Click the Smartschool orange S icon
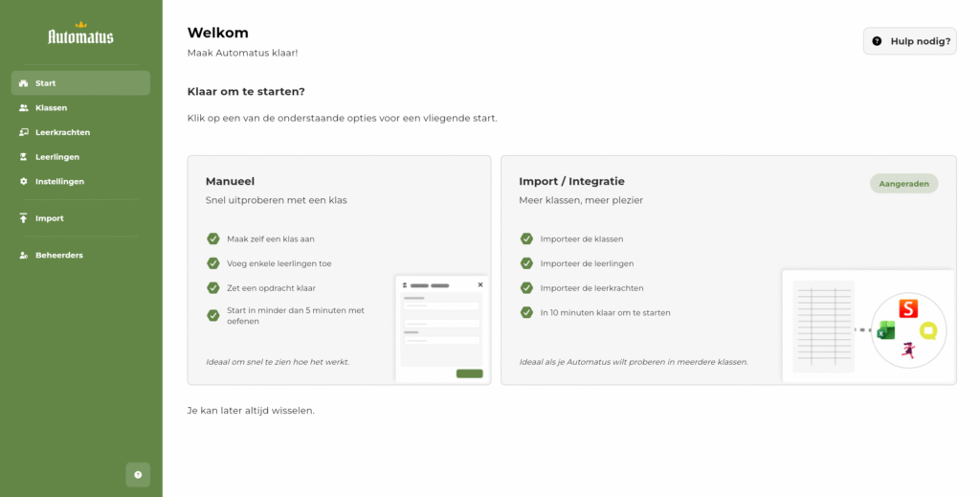Image resolution: width=980 pixels, height=497 pixels. (x=908, y=308)
